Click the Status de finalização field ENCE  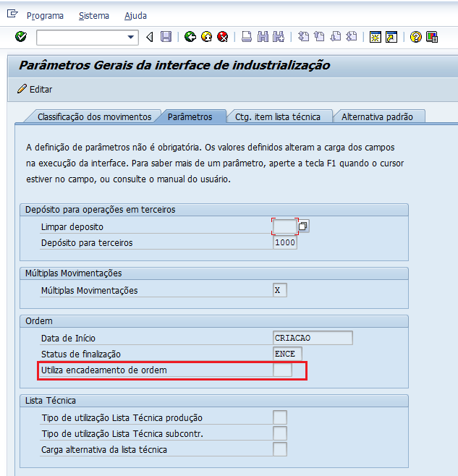click(287, 354)
